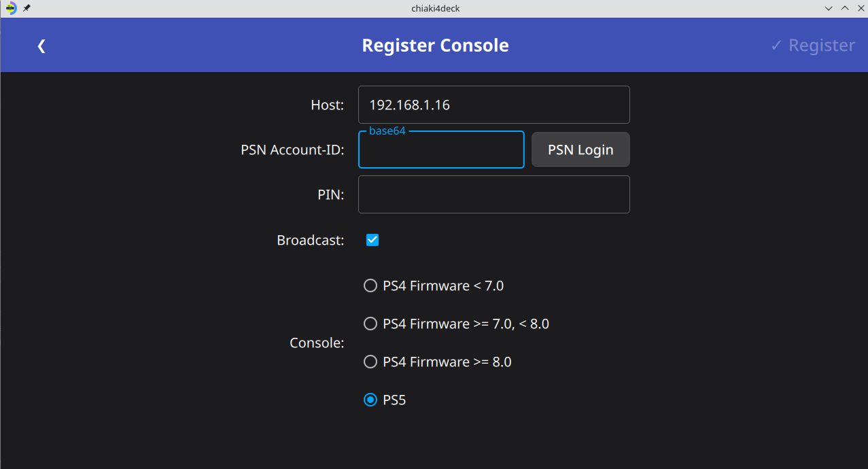The height and width of the screenshot is (469, 868).
Task: Click into the PIN text field
Action: click(494, 194)
